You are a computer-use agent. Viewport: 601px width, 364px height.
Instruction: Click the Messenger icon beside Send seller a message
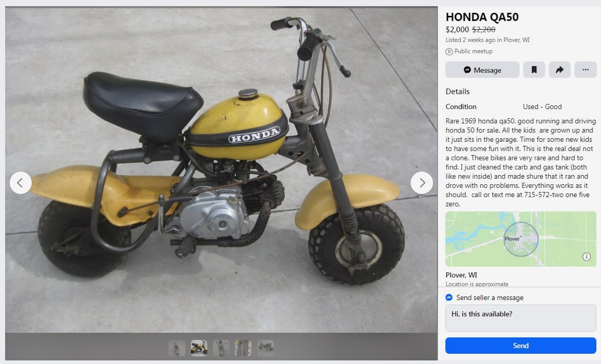click(x=449, y=297)
